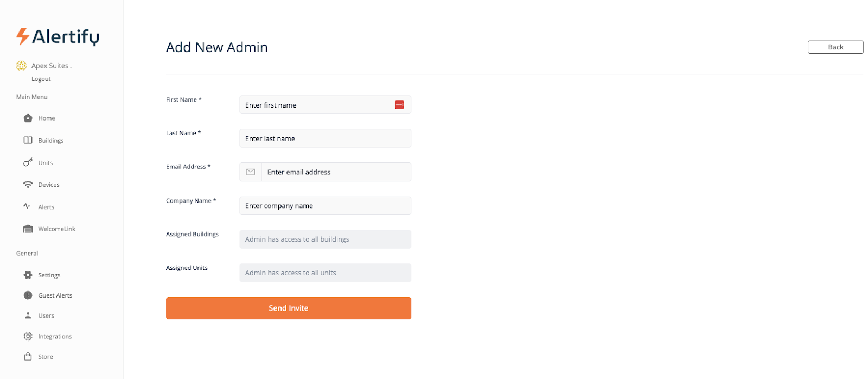Open the Store menu item
This screenshot has width=868, height=379.
pos(46,357)
